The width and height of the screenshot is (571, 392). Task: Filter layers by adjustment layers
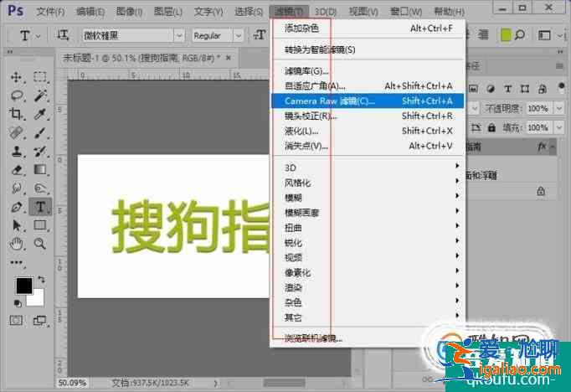point(491,89)
